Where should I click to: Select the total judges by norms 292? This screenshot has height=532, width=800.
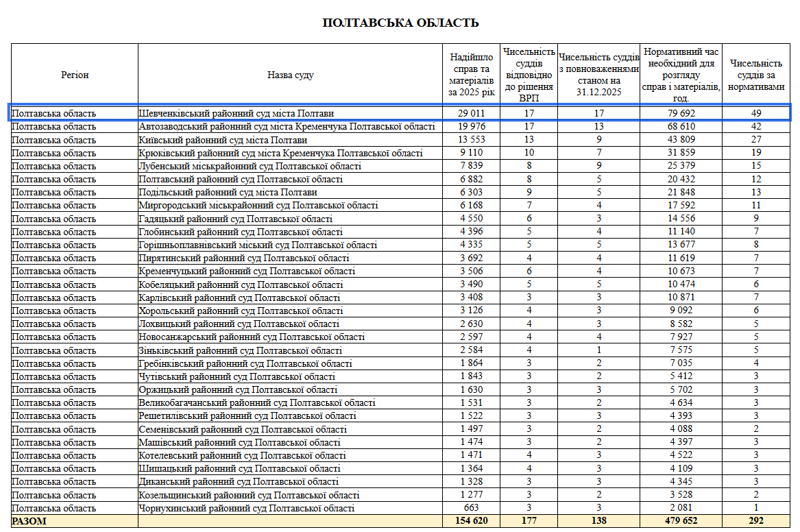tap(756, 521)
